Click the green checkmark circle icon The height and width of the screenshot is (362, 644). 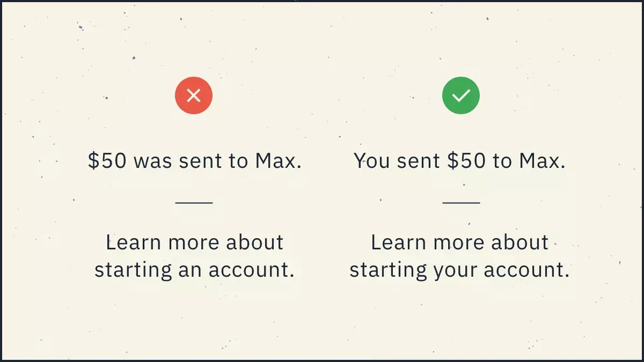(x=461, y=95)
